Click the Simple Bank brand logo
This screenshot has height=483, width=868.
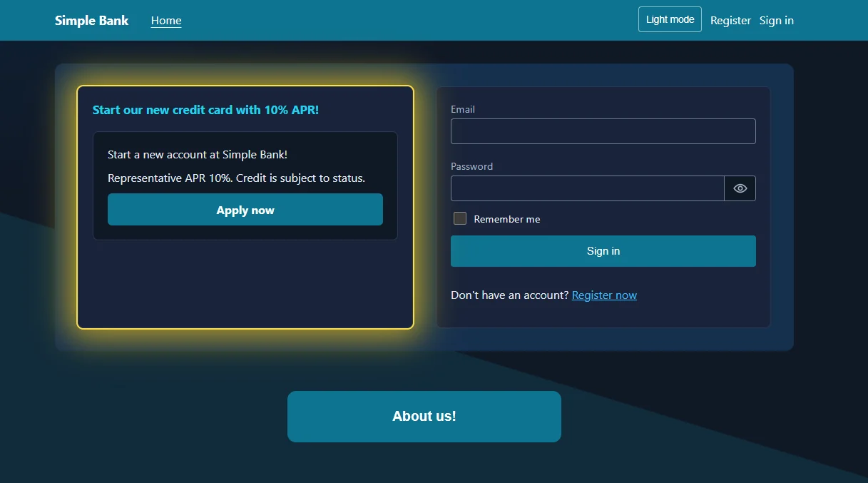pos(92,20)
